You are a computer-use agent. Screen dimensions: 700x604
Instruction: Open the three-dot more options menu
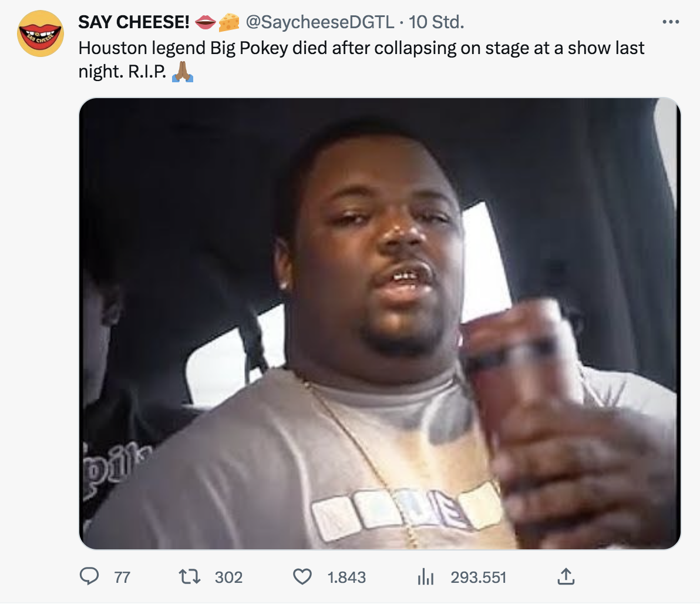pos(670,22)
